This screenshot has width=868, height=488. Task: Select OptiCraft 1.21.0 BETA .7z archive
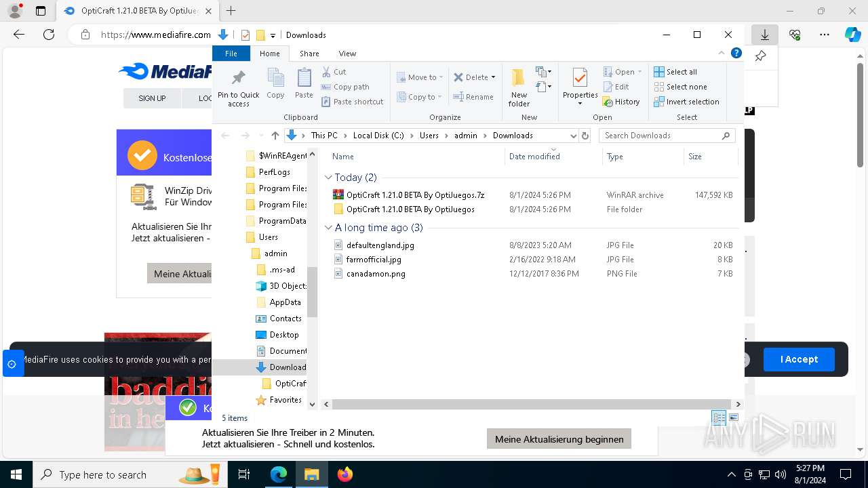tap(415, 195)
